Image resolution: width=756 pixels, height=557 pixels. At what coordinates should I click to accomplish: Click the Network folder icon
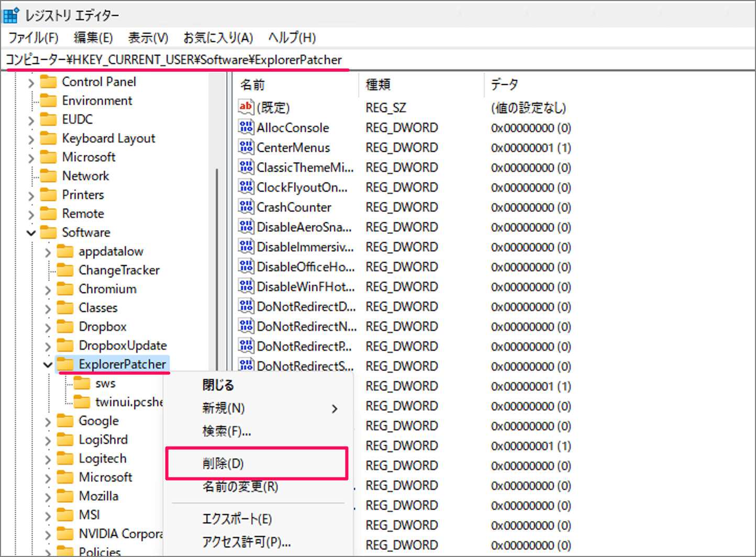click(50, 175)
